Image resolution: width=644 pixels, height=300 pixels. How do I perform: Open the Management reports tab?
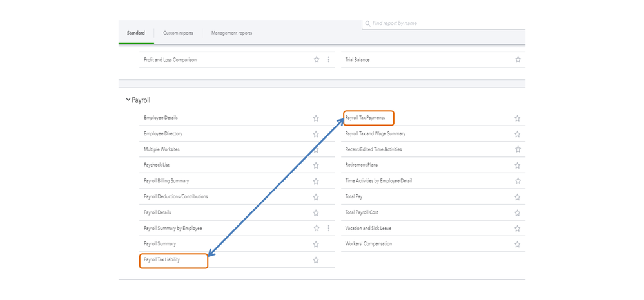tap(231, 33)
